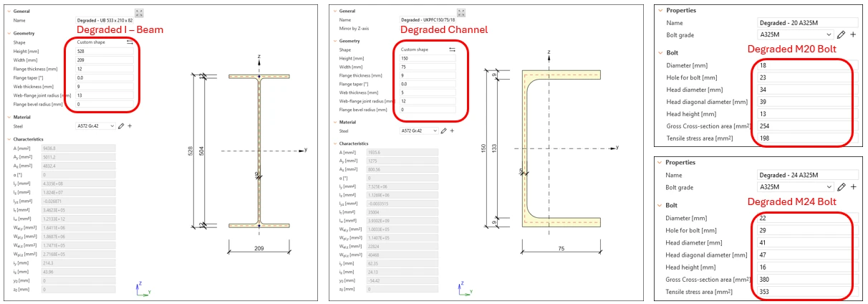Click the channel Flange thickness field showing 9
The image size is (868, 304).
coord(428,75)
